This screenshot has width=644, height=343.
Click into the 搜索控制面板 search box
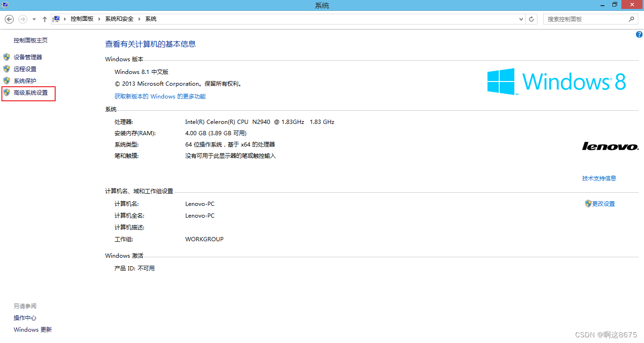tap(591, 19)
